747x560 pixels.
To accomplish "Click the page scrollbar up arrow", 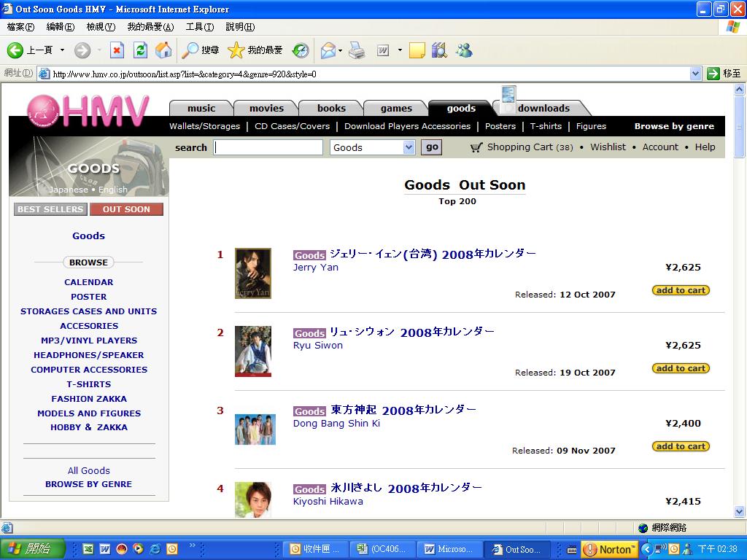I will click(740, 89).
